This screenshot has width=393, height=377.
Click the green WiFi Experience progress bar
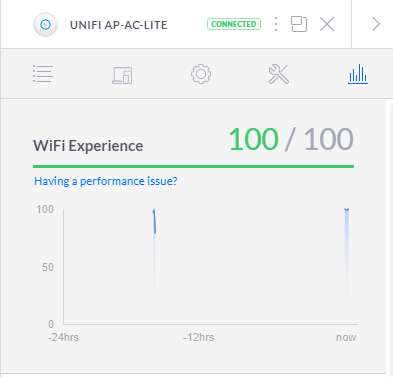193,166
